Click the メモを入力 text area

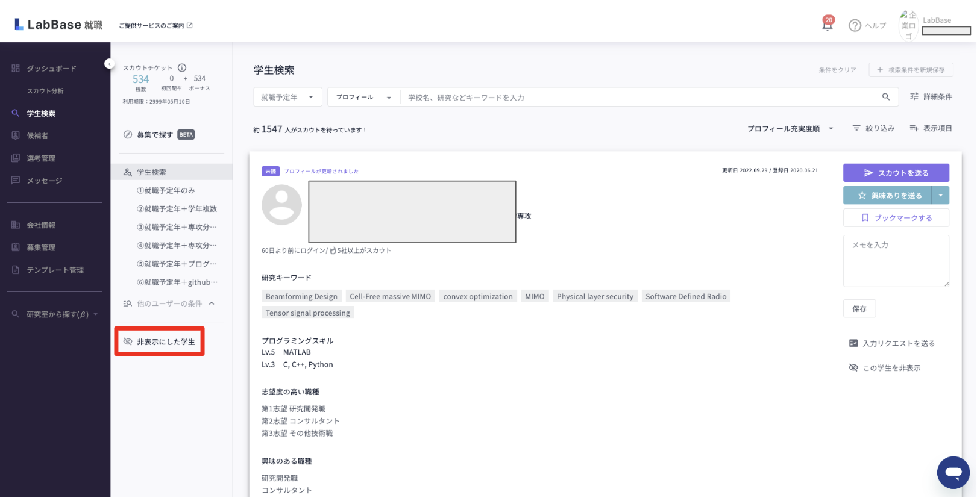[896, 261]
